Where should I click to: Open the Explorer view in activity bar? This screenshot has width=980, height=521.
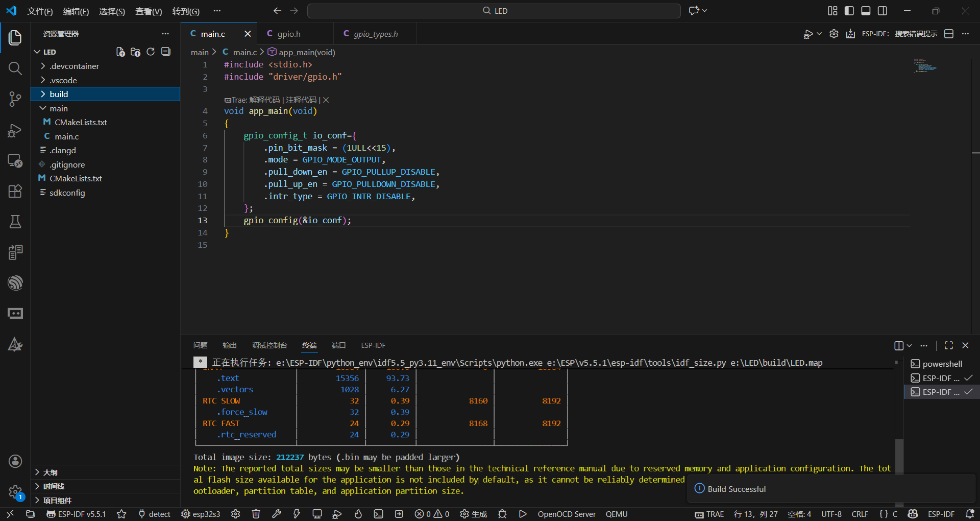[15, 37]
